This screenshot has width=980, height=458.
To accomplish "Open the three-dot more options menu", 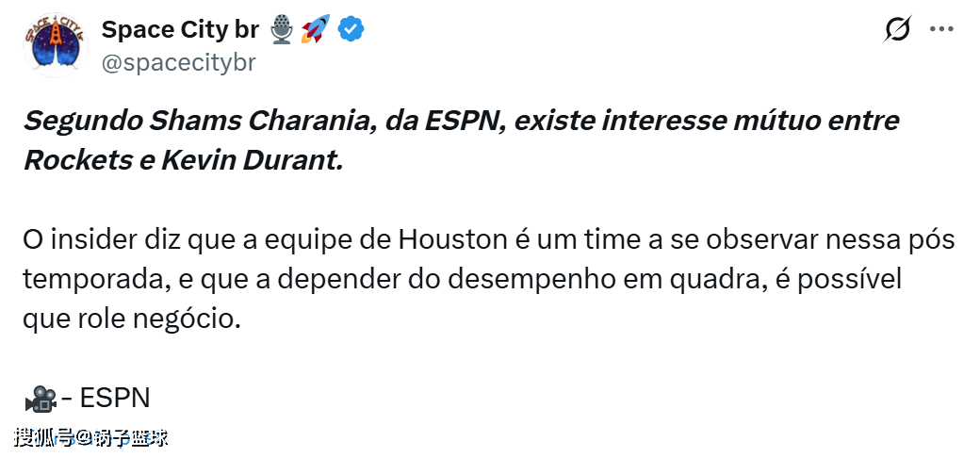I will pos(941,29).
